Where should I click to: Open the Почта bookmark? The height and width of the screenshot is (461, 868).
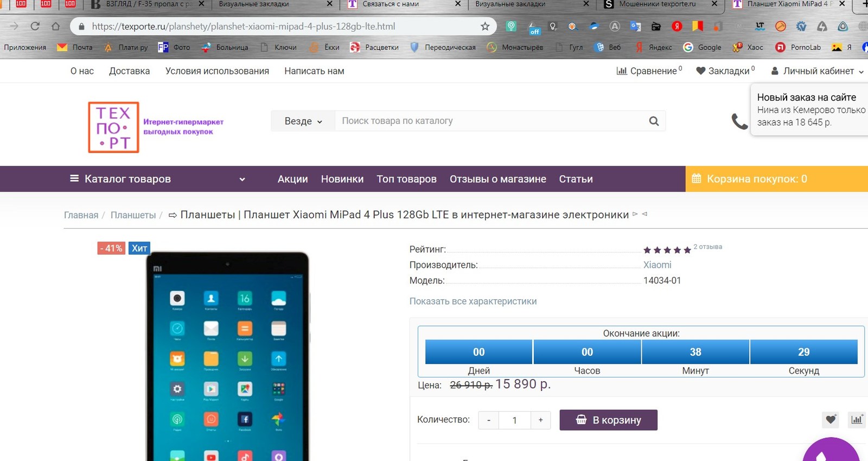pos(75,47)
